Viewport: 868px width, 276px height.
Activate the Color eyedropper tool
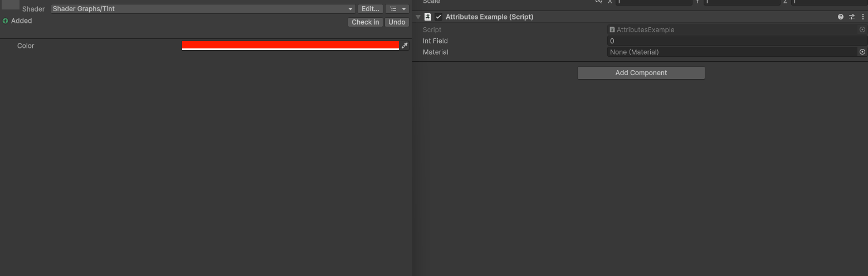coord(405,46)
